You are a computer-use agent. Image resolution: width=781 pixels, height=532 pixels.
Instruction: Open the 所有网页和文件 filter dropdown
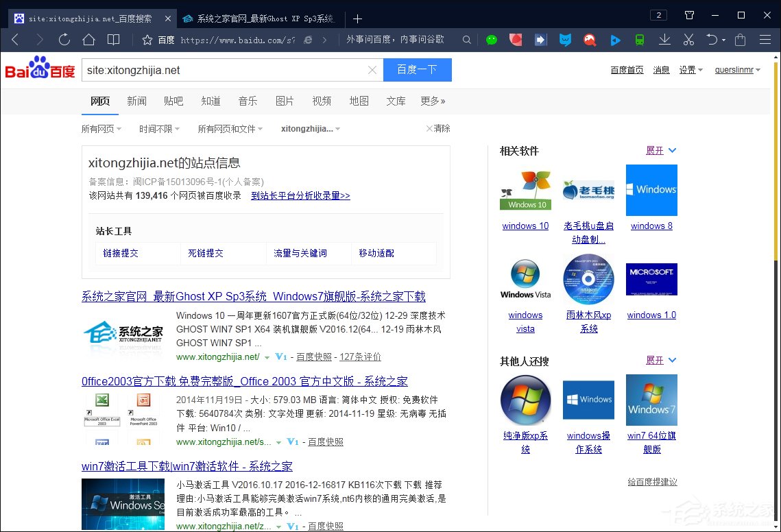[230, 128]
